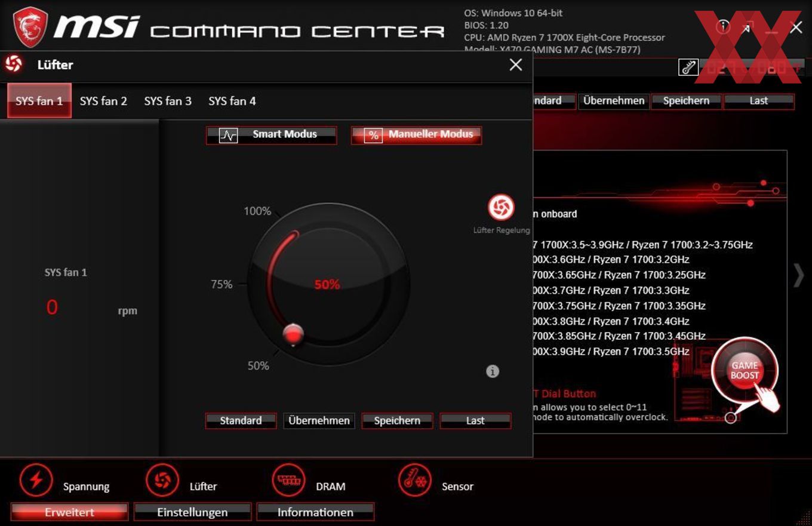Click the 50% mark on fan dial
This screenshot has height=526, width=812.
point(258,365)
